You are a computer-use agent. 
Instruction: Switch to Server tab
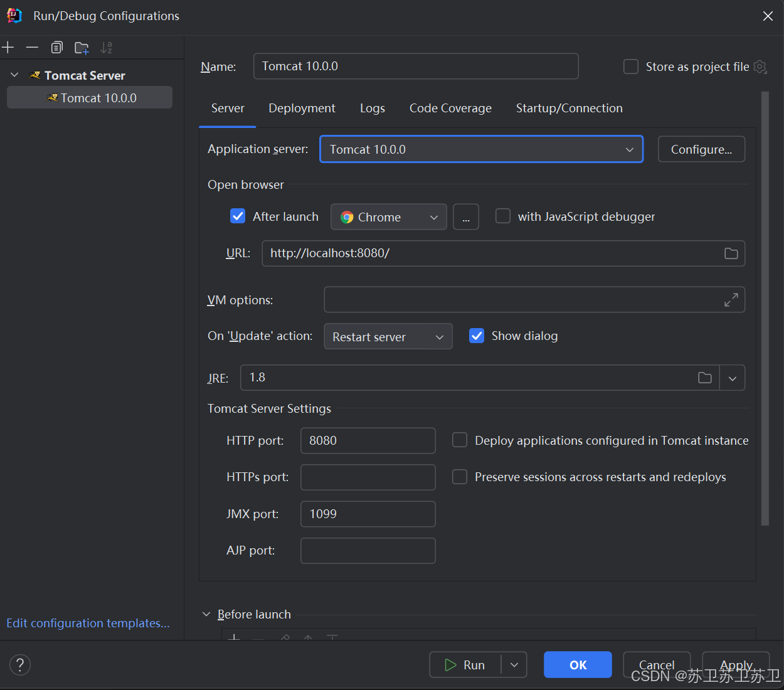coord(228,108)
